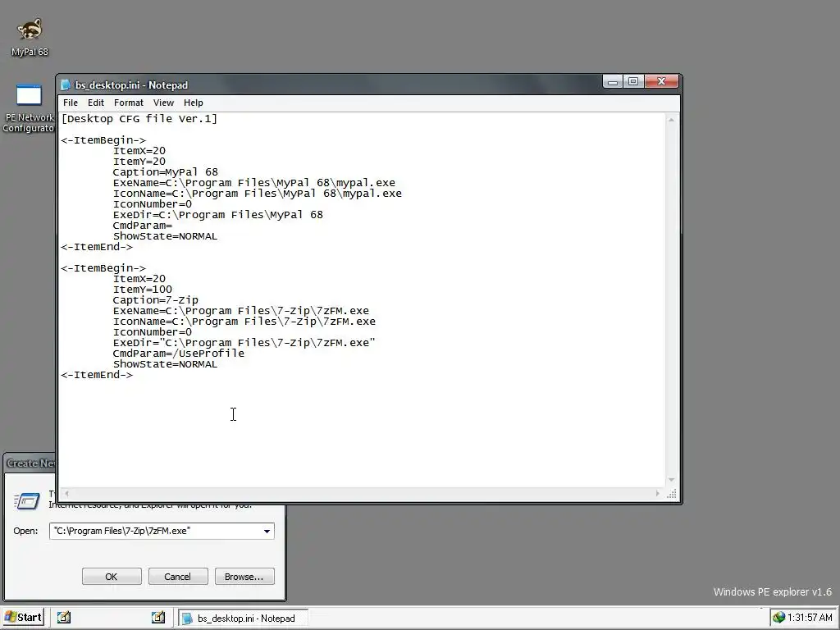Click the Open: label in run dialog

point(25,531)
